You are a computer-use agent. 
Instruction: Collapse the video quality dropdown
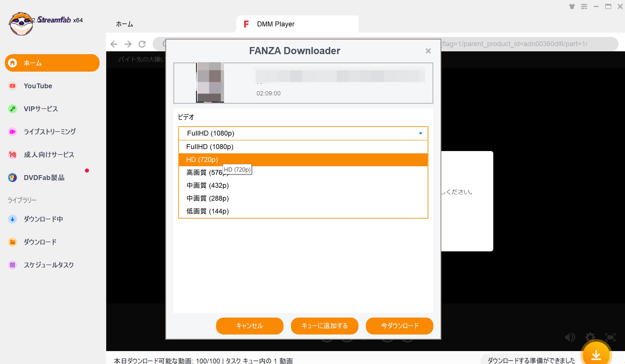(x=303, y=133)
